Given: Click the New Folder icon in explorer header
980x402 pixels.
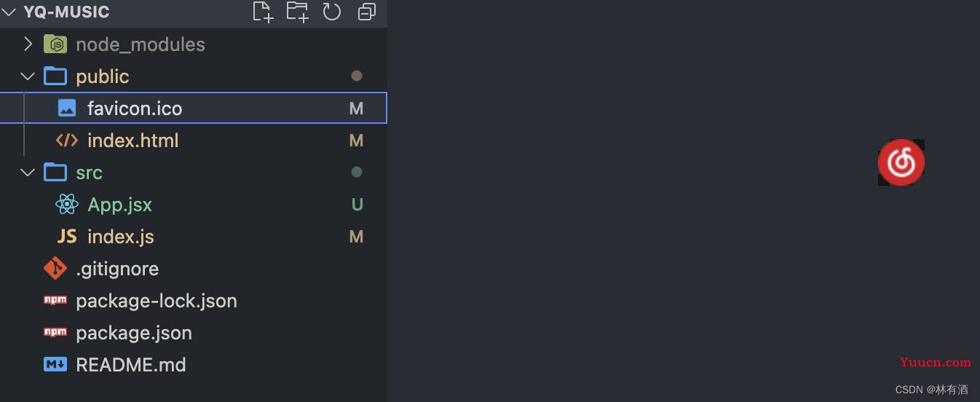Looking at the screenshot, I should (297, 12).
